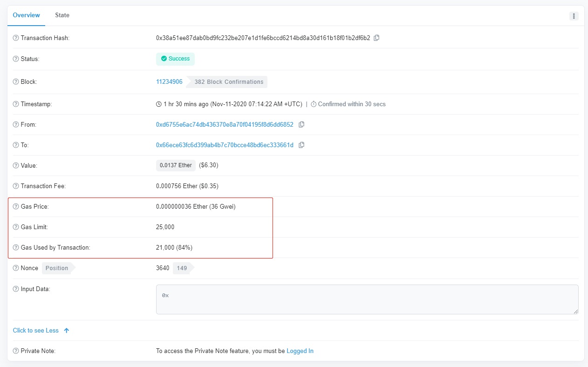Click the help icon beside Gas Price

tap(16, 207)
